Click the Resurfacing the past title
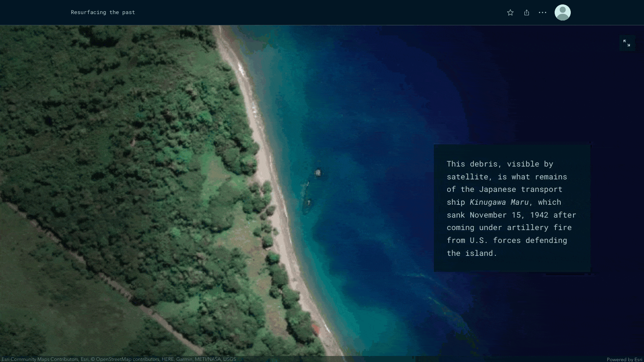644x362 pixels. pos(103,12)
